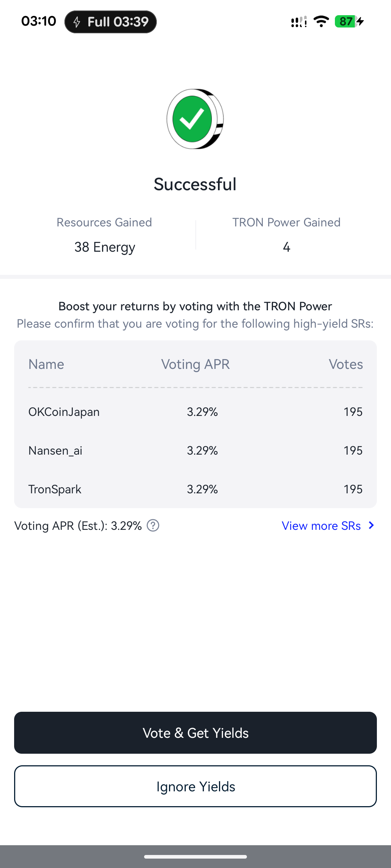Tap the 03:10 clock in status bar

[39, 21]
